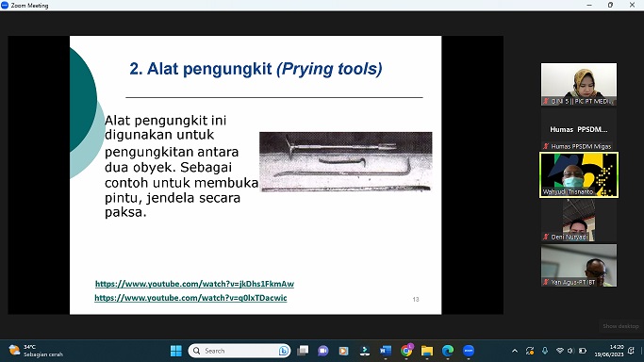Open Wi-Fi network tray icon
Screen dimensions: 644x362
559,351
